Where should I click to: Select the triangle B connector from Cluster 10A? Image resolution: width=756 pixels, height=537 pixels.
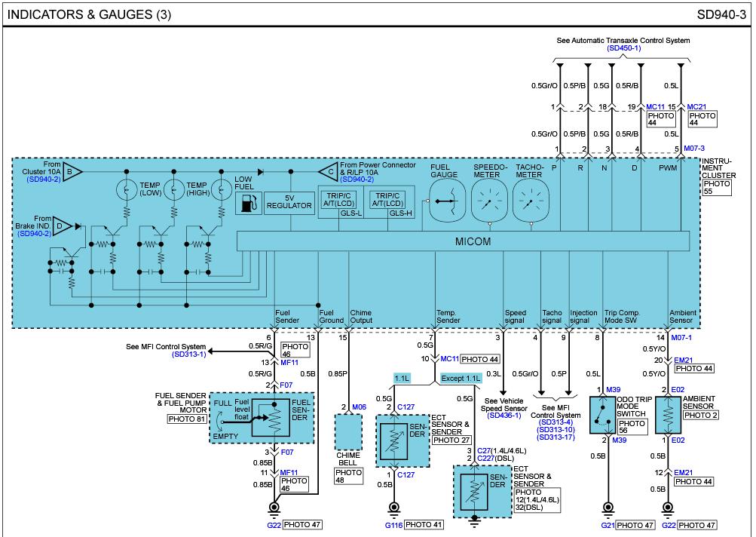(72, 171)
